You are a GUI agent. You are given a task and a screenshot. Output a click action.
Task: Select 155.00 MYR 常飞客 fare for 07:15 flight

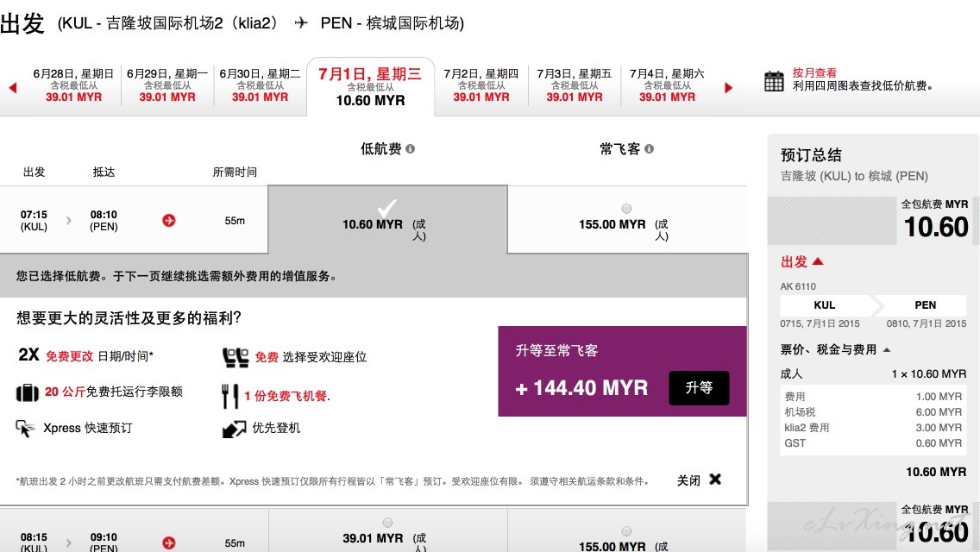click(626, 208)
